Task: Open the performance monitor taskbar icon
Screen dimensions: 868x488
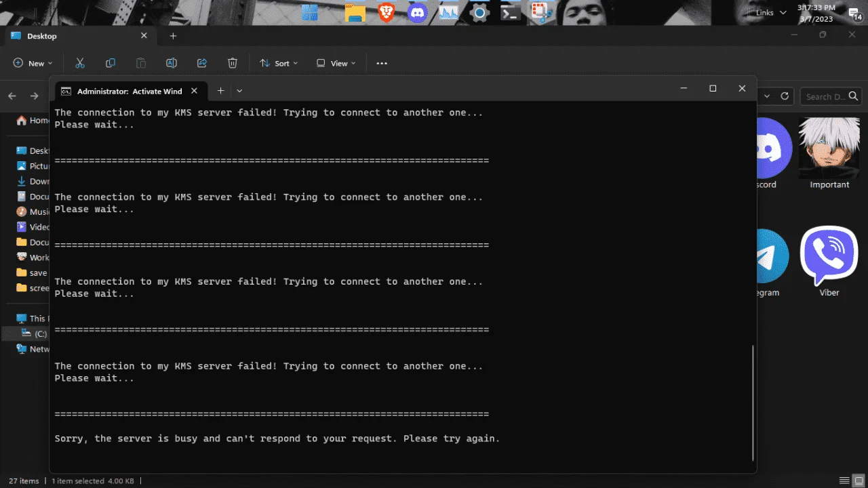Action: click(449, 12)
